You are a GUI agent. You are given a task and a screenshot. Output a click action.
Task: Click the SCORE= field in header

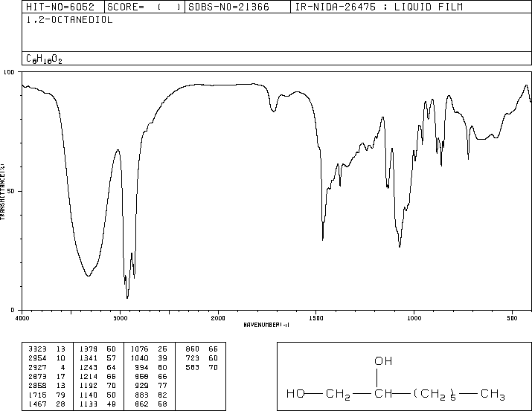click(x=144, y=7)
